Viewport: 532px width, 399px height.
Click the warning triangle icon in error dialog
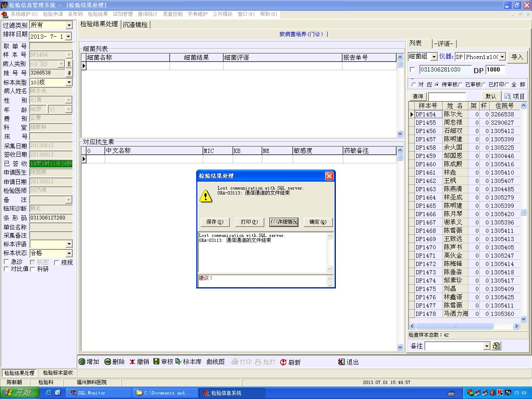[x=206, y=196]
